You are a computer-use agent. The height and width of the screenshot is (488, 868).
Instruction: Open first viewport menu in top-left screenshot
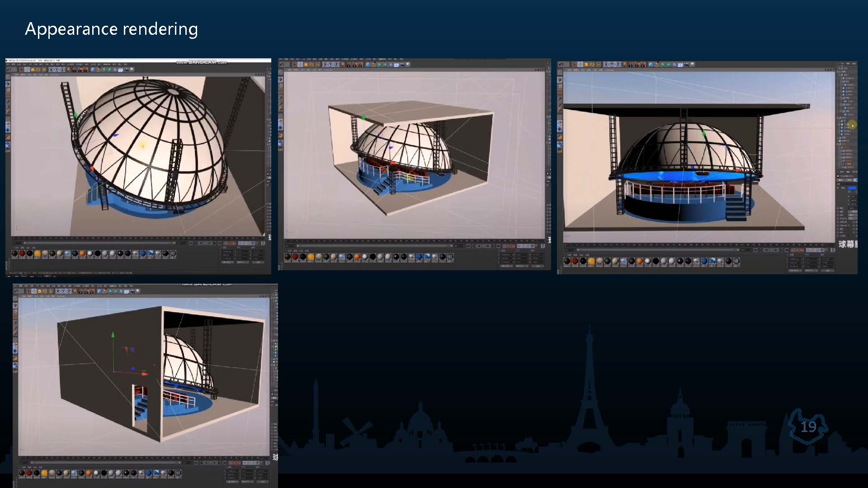(x=16, y=75)
